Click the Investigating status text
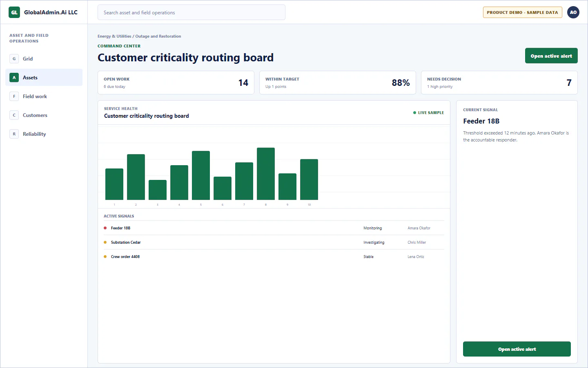588x368 pixels. click(374, 242)
